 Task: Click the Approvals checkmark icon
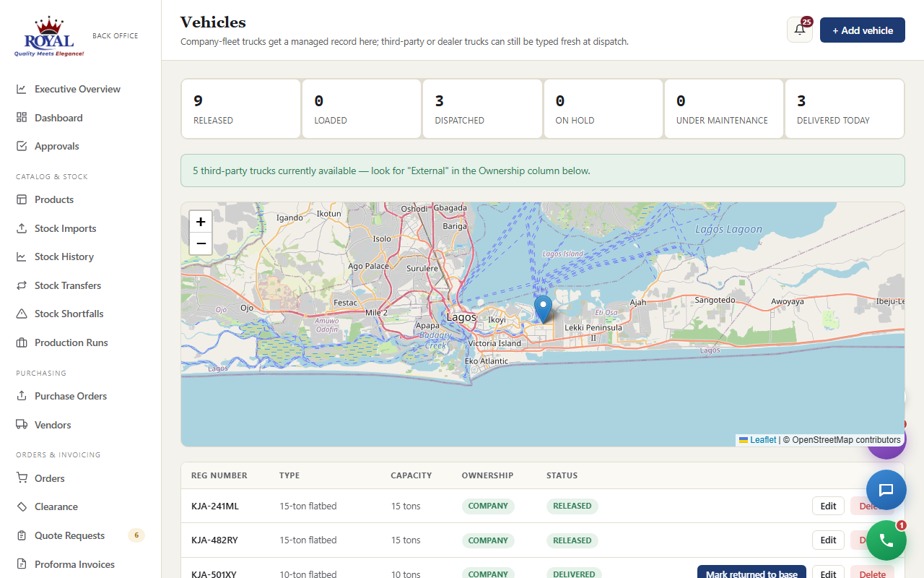[x=22, y=146]
